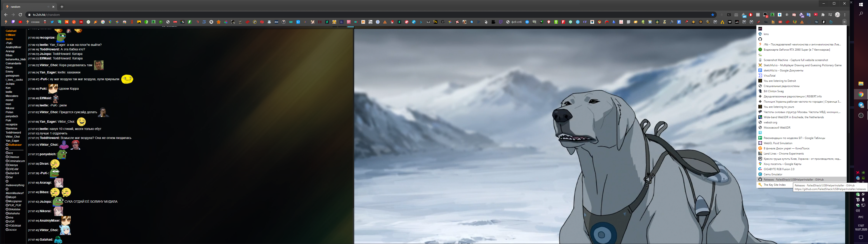The width and height of the screenshot is (868, 244).
Task: Open the media control playlist icon
Action: click(x=830, y=15)
